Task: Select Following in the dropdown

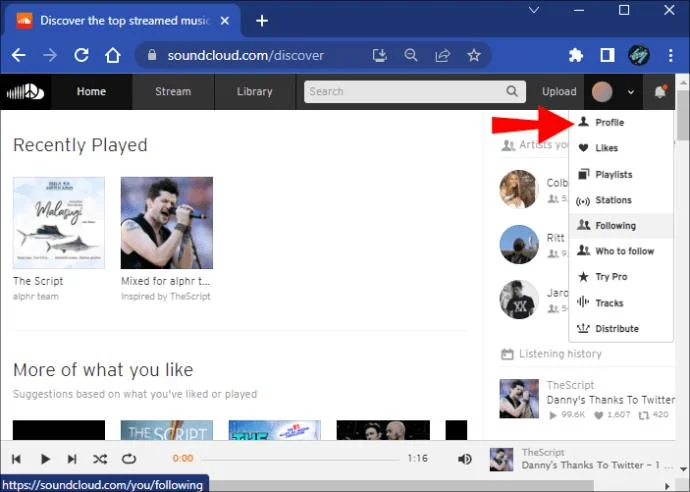Action: pos(621,226)
